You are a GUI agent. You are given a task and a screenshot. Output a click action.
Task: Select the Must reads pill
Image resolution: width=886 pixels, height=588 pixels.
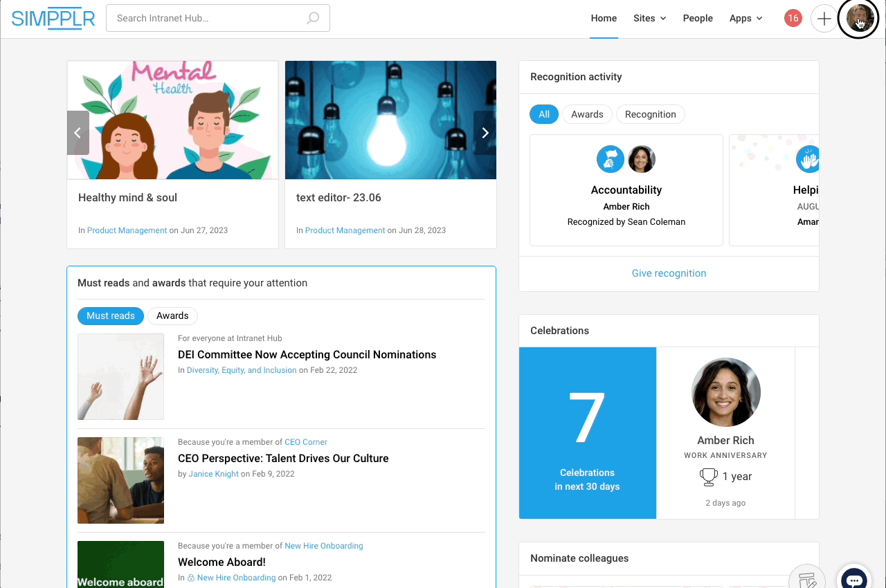[x=111, y=315]
